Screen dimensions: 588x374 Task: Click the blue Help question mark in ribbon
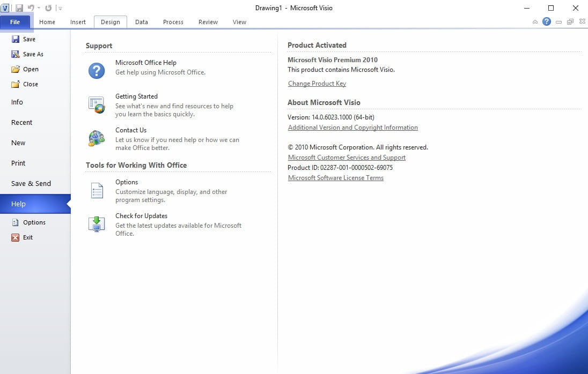547,22
